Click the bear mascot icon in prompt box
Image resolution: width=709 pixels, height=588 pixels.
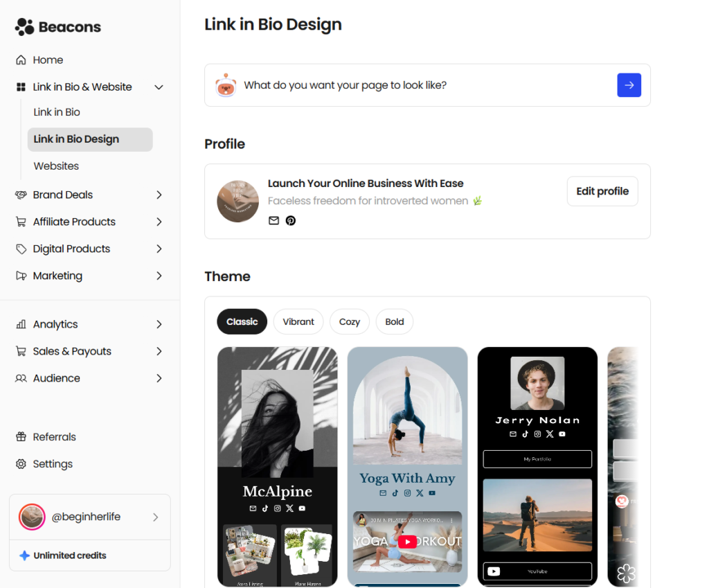[226, 85]
